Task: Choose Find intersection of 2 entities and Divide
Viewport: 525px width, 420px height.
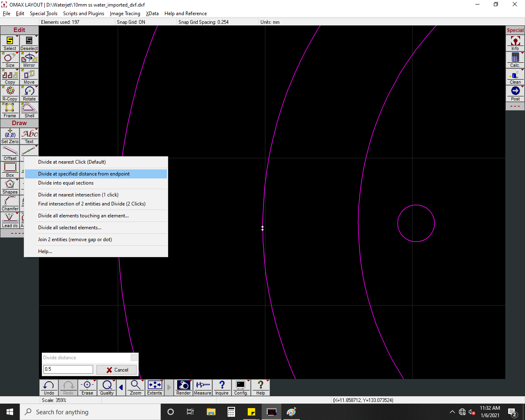Action: click(x=96, y=204)
